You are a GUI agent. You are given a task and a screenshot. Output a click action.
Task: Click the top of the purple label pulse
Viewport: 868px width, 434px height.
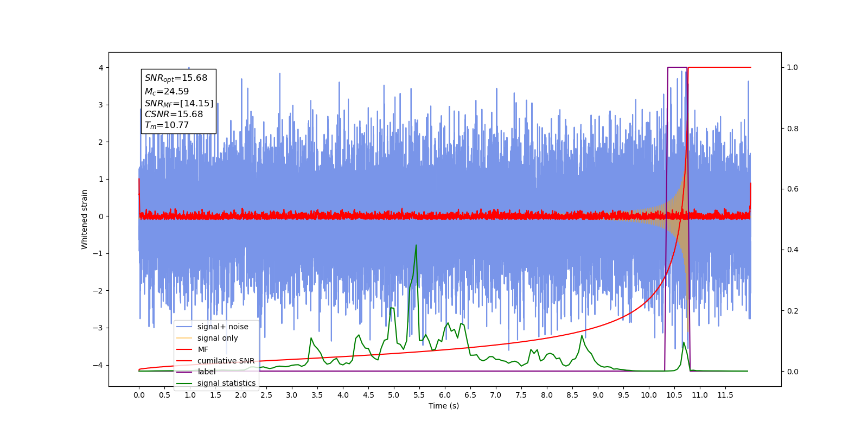pos(678,67)
